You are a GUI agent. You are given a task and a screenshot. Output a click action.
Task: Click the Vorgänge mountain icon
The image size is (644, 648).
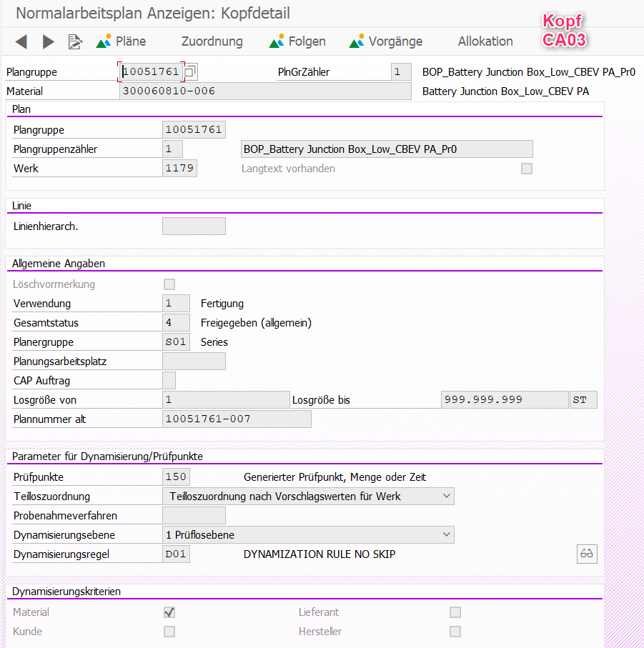click(x=357, y=41)
